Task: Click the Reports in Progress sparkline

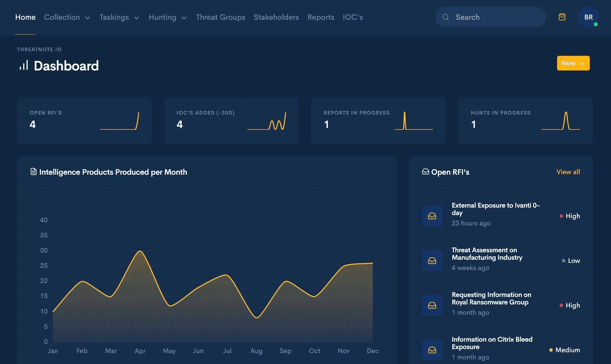Action: tap(414, 121)
